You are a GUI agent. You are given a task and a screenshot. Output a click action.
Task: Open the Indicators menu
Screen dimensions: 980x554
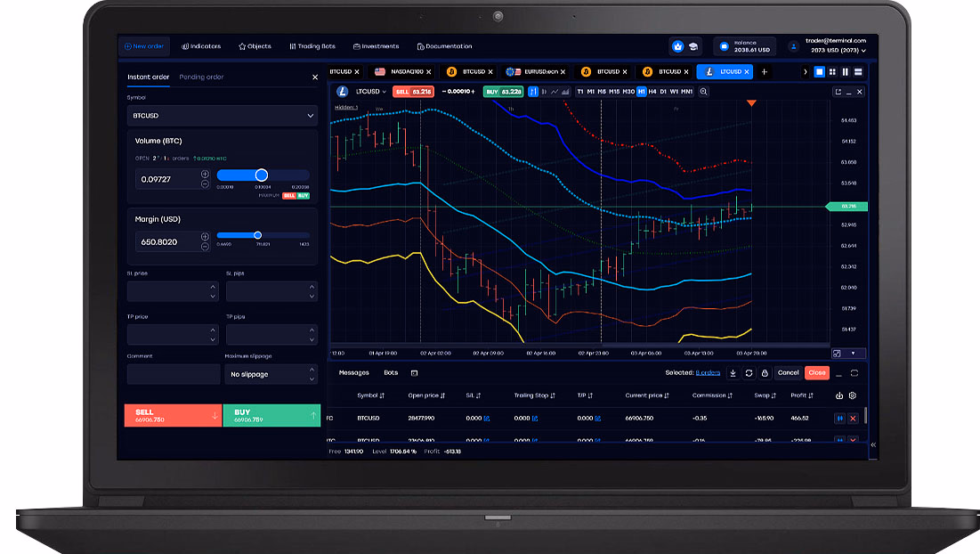pyautogui.click(x=201, y=46)
